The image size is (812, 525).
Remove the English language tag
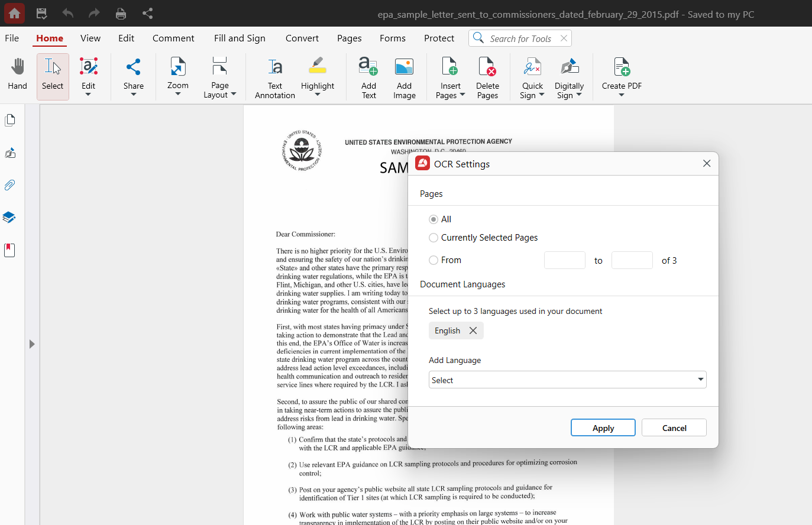473,330
